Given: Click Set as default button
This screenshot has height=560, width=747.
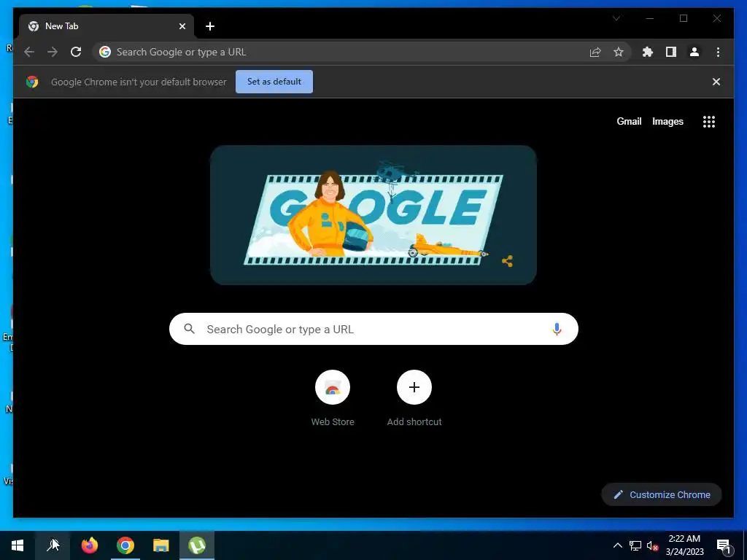Looking at the screenshot, I should pyautogui.click(x=274, y=82).
